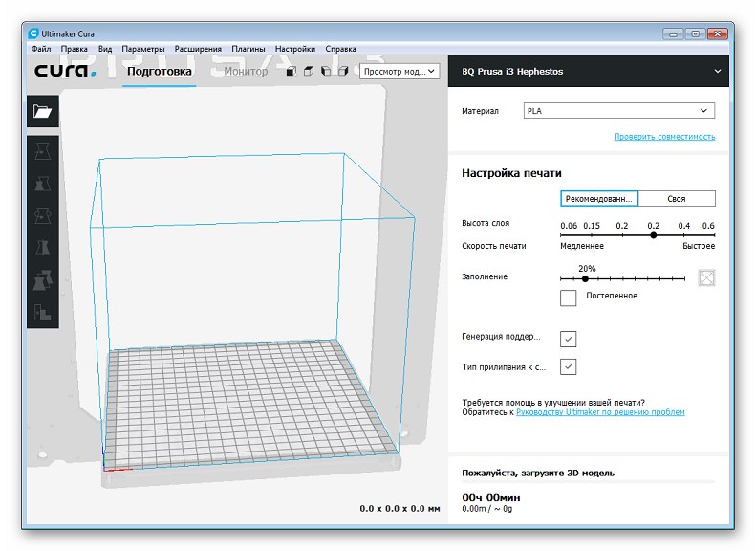The image size is (756, 551).
Task: Click the Настройка печати heading
Action: click(511, 173)
